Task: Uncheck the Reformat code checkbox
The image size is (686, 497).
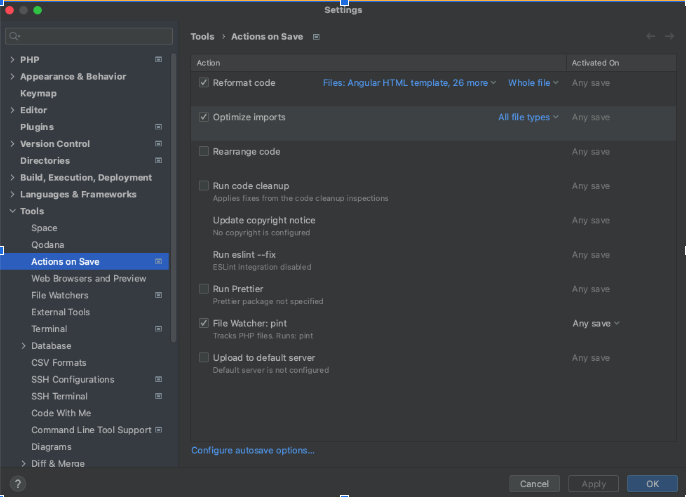Action: tap(204, 83)
